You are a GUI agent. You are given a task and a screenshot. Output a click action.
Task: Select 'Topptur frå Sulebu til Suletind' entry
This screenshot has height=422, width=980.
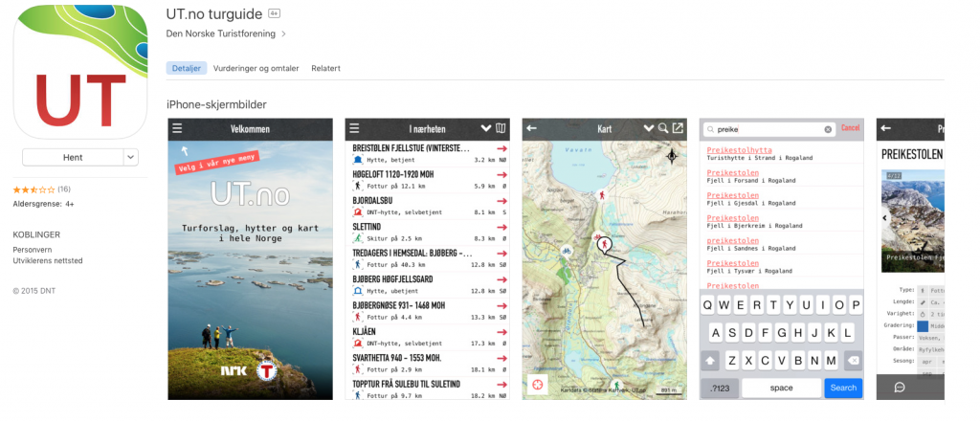pos(428,389)
